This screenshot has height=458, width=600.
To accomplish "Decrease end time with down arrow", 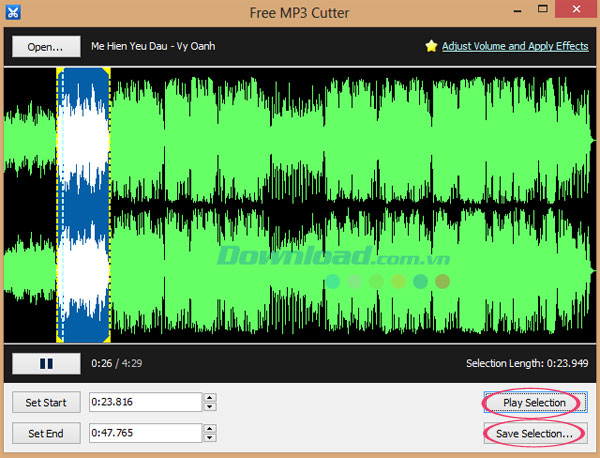I will click(210, 438).
